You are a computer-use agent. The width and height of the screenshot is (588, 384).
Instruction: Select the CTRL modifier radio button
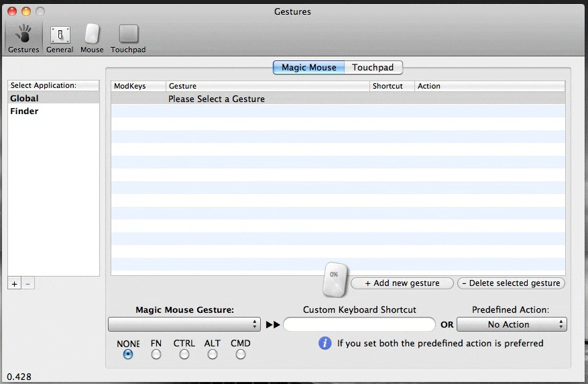(184, 354)
